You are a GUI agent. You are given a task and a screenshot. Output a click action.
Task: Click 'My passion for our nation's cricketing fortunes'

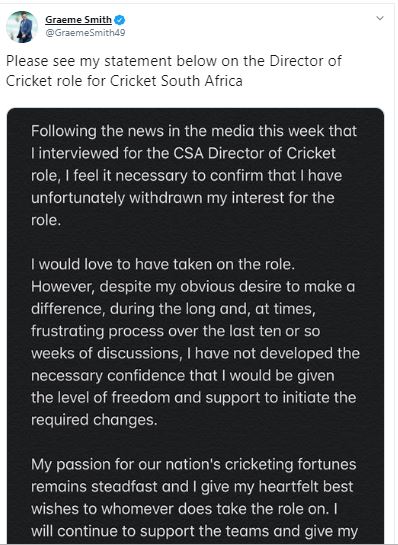click(x=194, y=465)
